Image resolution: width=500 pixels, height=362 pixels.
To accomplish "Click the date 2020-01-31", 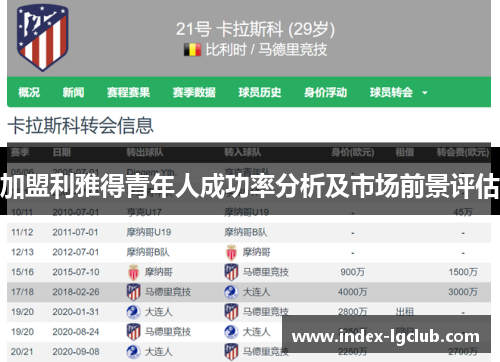I will pos(76,312).
